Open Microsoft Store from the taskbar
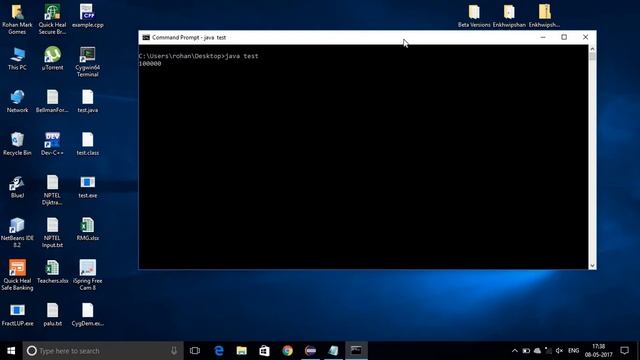Image resolution: width=640 pixels, height=360 pixels. (x=264, y=351)
